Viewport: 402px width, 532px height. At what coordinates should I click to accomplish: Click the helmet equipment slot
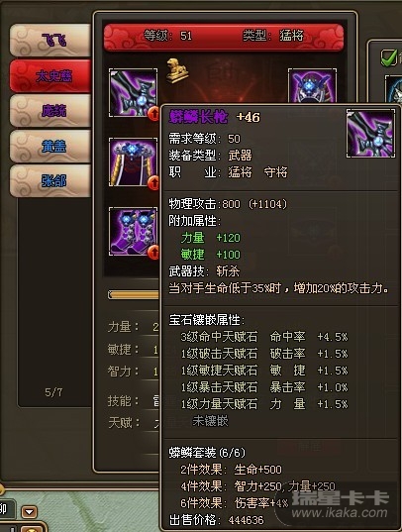tap(312, 85)
